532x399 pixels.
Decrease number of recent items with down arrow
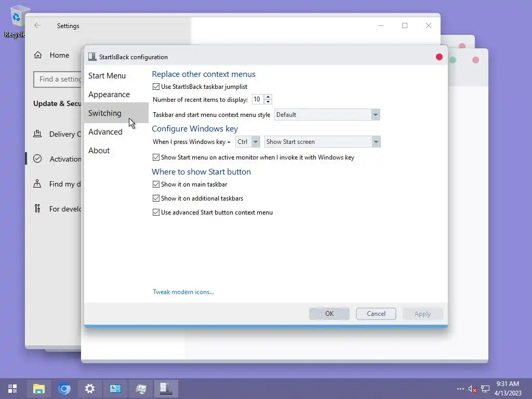point(268,102)
